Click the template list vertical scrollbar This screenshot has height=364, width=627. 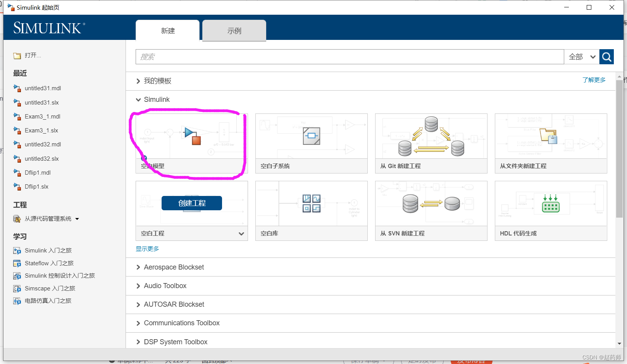[619, 149]
